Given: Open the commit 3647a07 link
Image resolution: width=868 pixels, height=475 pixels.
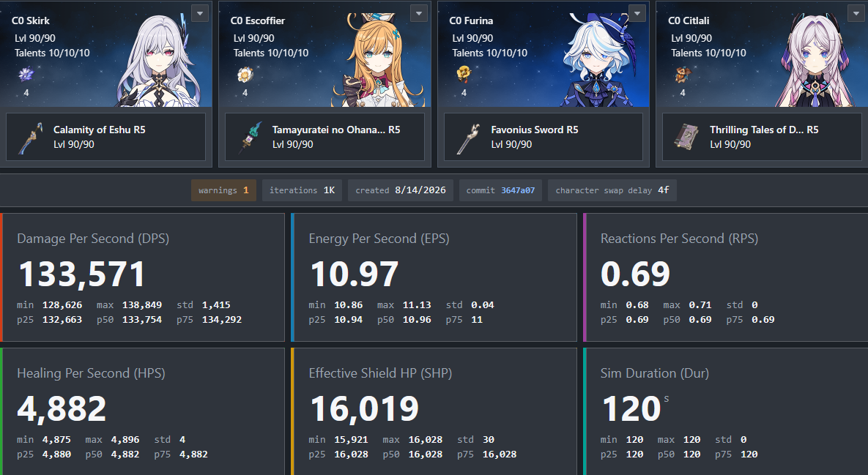Looking at the screenshot, I should [500, 190].
